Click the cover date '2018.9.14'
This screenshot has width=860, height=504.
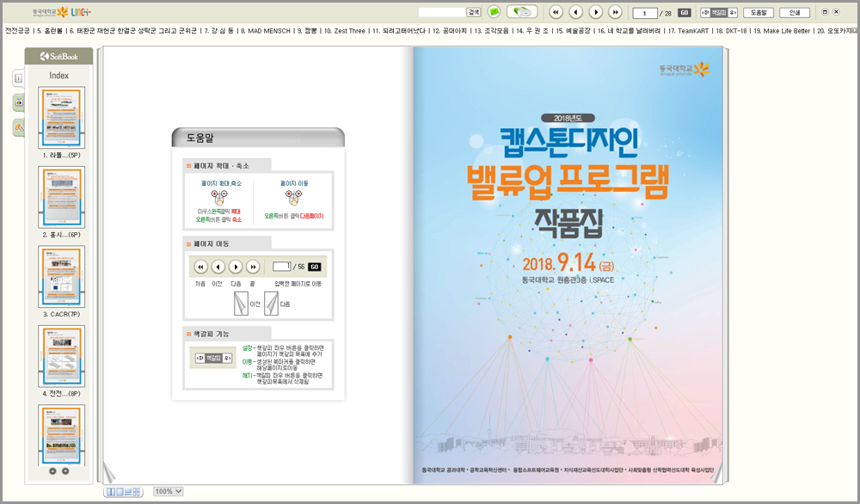coord(559,263)
